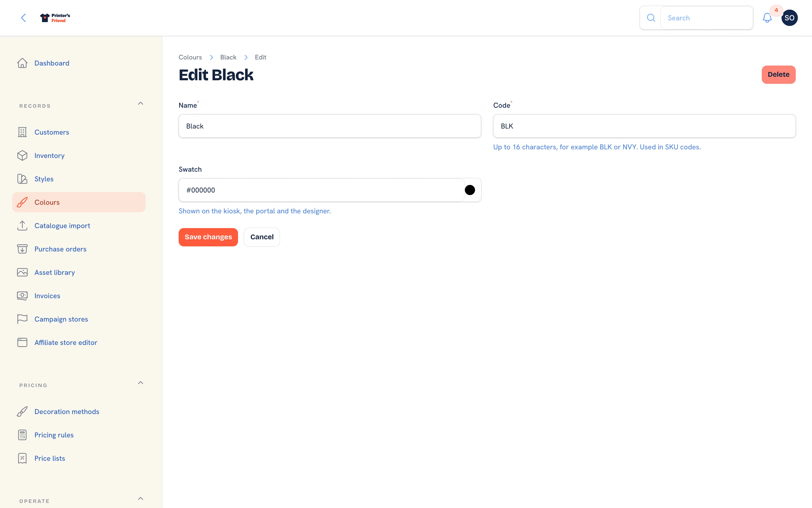
Task: Open the notifications bell
Action: [767, 18]
